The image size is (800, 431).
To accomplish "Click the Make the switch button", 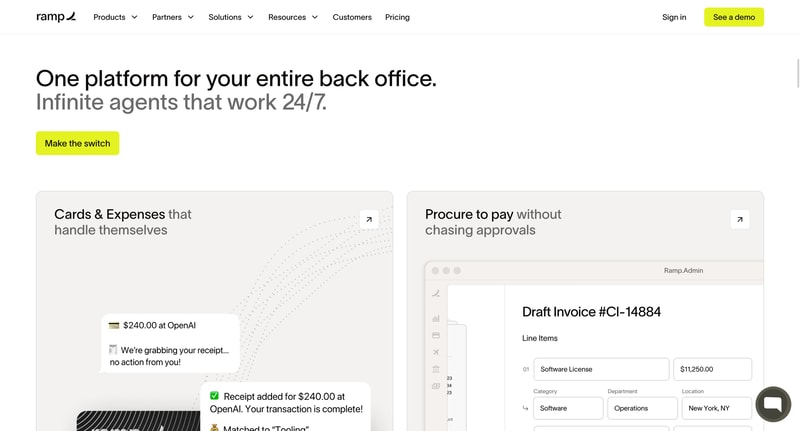I will click(78, 143).
